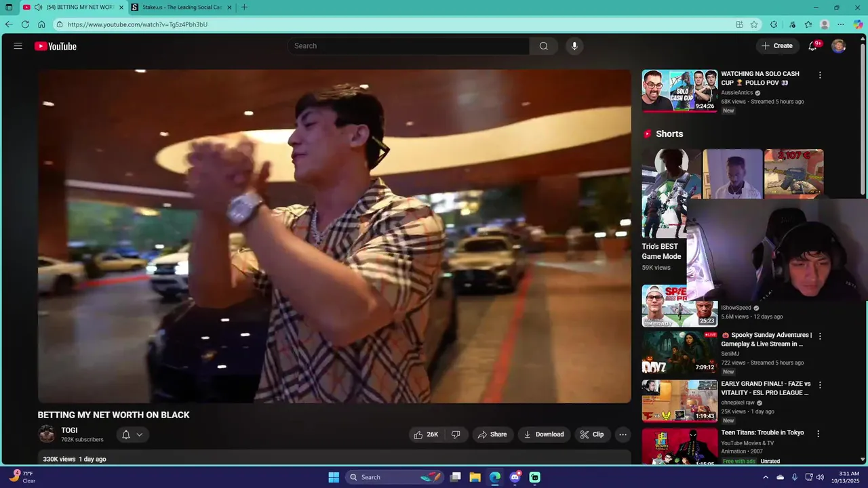The image size is (868, 488).
Task: Switch to the Stake.us tab
Action: click(x=181, y=7)
